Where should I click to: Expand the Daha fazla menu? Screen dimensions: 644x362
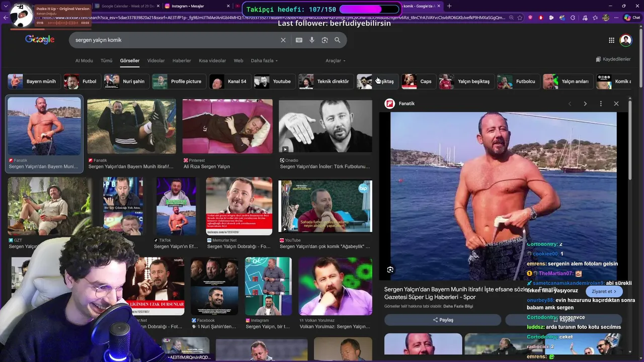(x=264, y=61)
